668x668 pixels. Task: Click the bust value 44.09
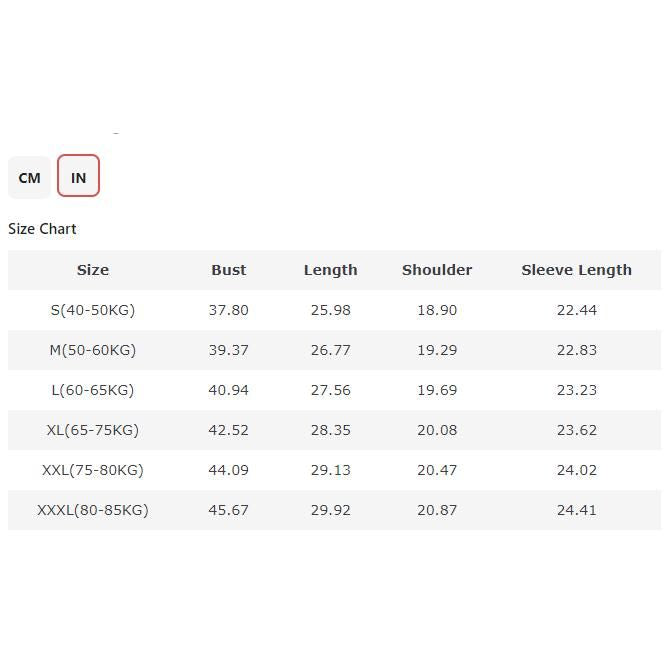point(228,470)
